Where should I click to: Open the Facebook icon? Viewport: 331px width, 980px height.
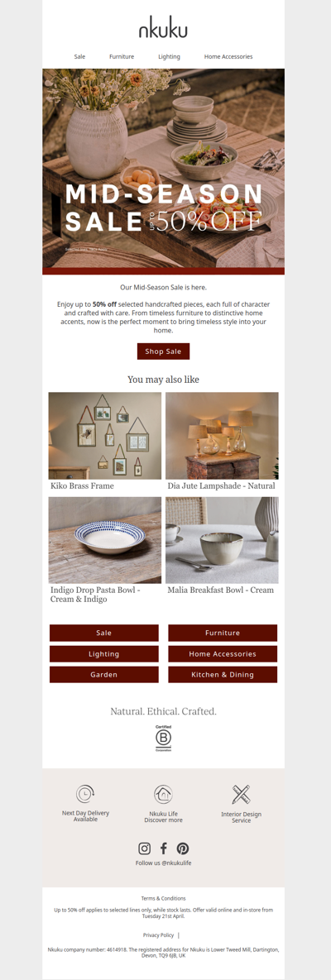(163, 849)
